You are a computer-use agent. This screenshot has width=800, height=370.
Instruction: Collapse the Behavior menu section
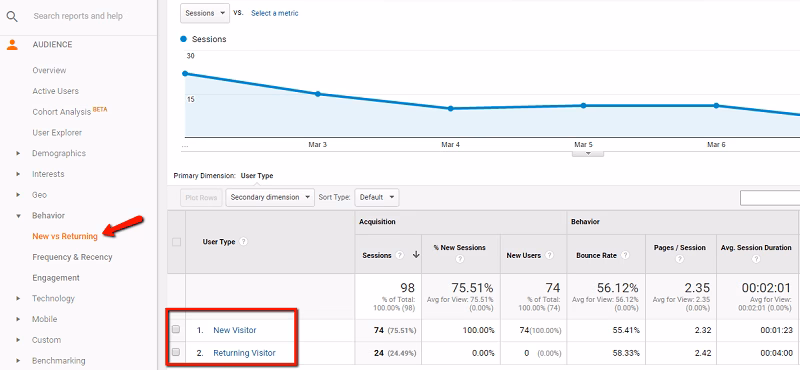coord(18,215)
